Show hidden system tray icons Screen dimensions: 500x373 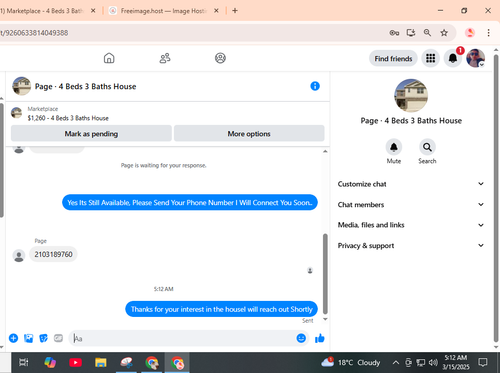coord(396,362)
